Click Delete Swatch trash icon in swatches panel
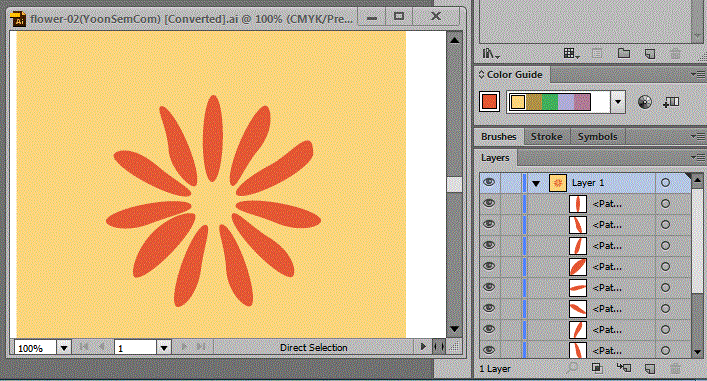The height and width of the screenshot is (381, 707). point(675,54)
